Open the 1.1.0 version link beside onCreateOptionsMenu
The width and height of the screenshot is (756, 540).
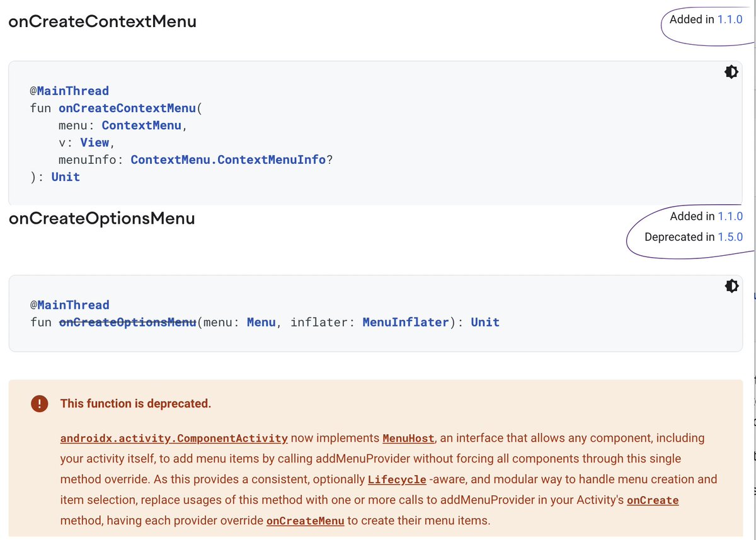pos(730,216)
